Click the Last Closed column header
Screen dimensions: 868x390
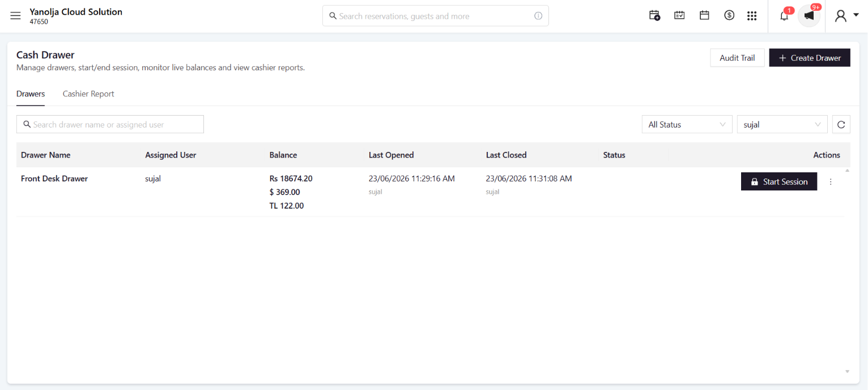point(507,155)
